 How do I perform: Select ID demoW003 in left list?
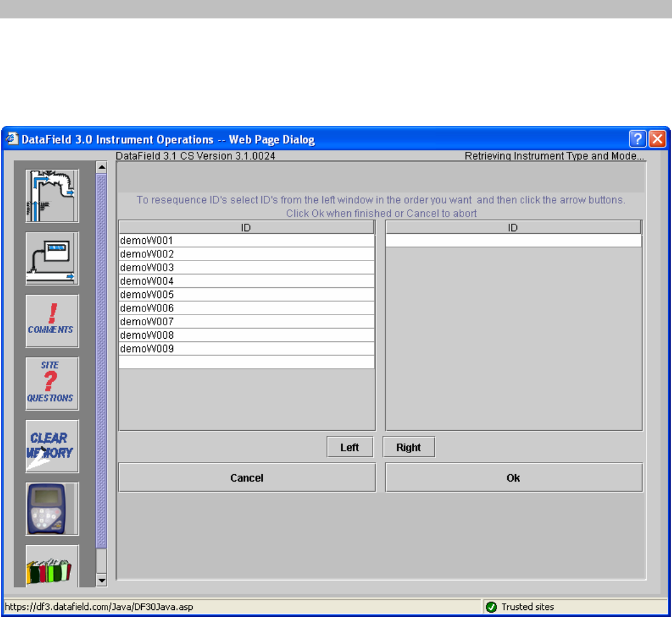(x=247, y=268)
